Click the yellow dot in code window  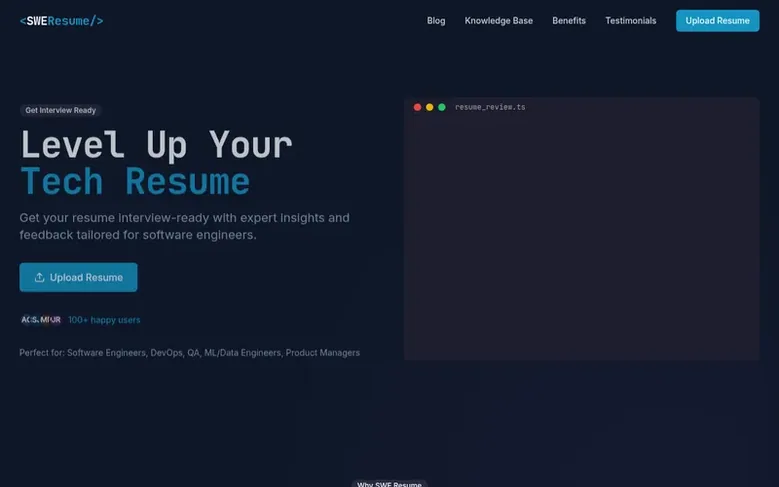pyautogui.click(x=429, y=107)
